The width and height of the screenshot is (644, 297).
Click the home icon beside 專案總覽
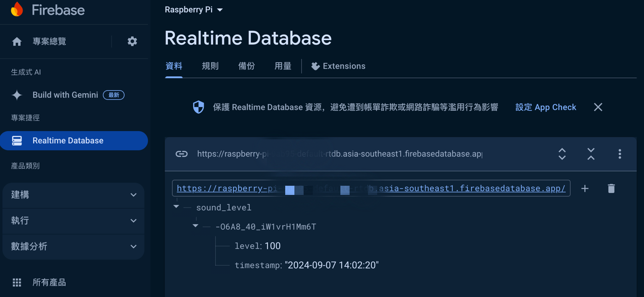17,42
